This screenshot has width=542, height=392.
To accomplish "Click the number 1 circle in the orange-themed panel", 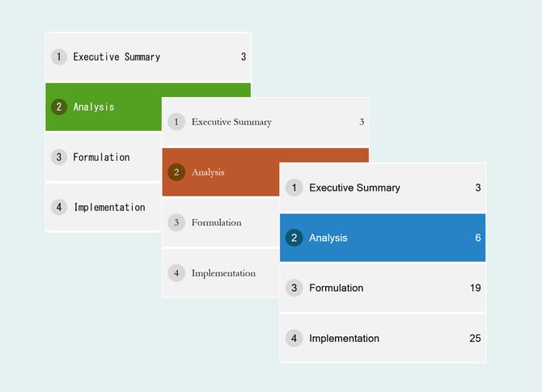I will pyautogui.click(x=176, y=122).
